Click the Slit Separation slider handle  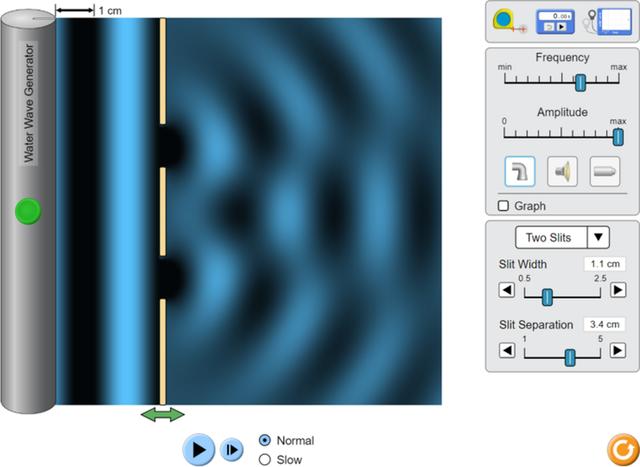pyautogui.click(x=570, y=358)
